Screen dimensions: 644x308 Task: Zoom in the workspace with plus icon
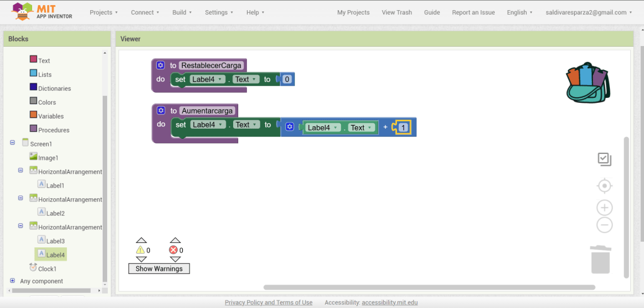click(x=604, y=208)
